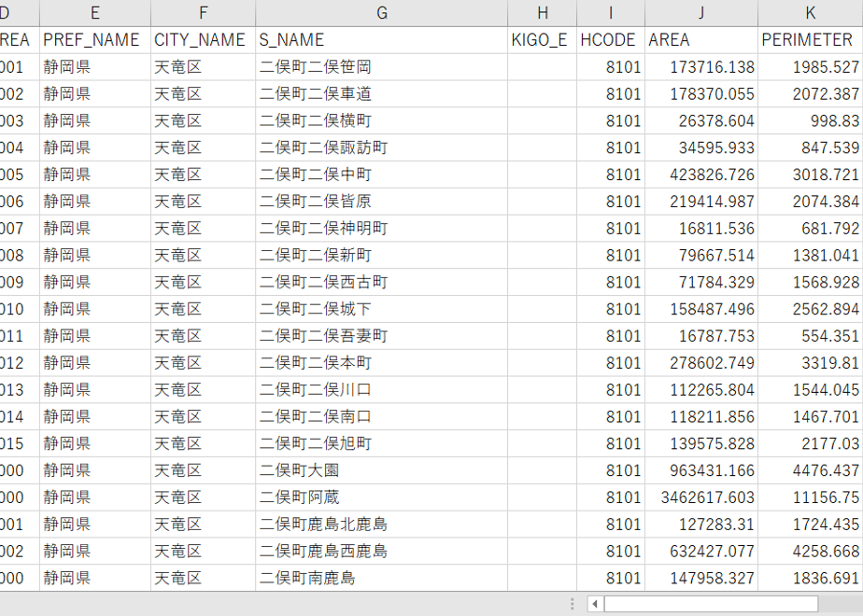Click PERIMETER value 998.83

[810, 121]
